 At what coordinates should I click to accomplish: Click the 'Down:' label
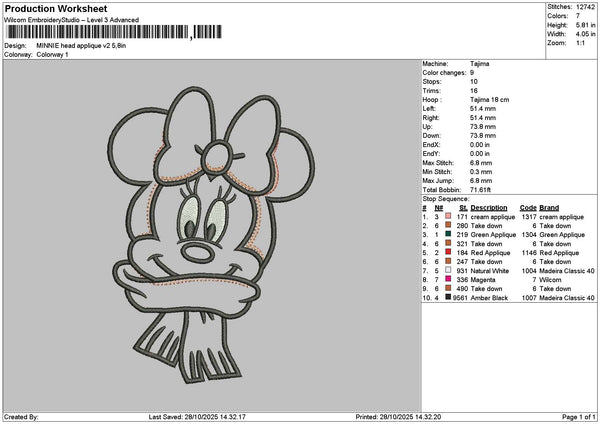[432, 136]
